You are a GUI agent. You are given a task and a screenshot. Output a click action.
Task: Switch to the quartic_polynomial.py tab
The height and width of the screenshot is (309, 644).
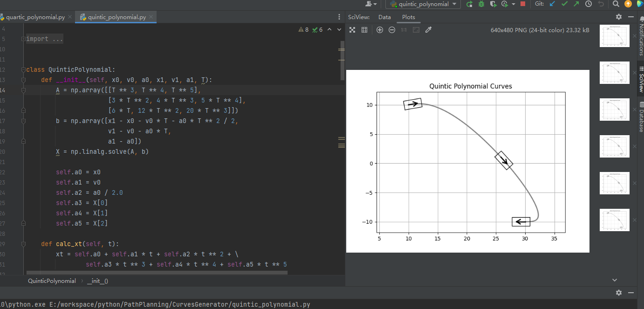pos(35,17)
